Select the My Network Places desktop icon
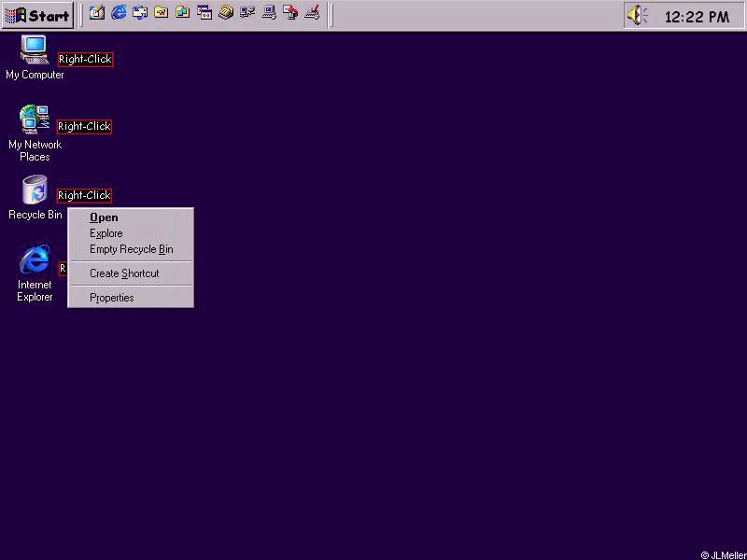This screenshot has height=560, width=747. tap(35, 133)
